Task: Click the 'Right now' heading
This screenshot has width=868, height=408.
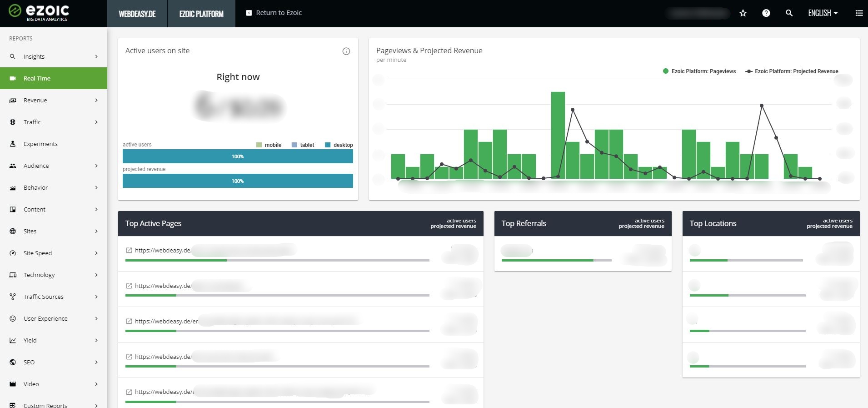Action: click(238, 77)
